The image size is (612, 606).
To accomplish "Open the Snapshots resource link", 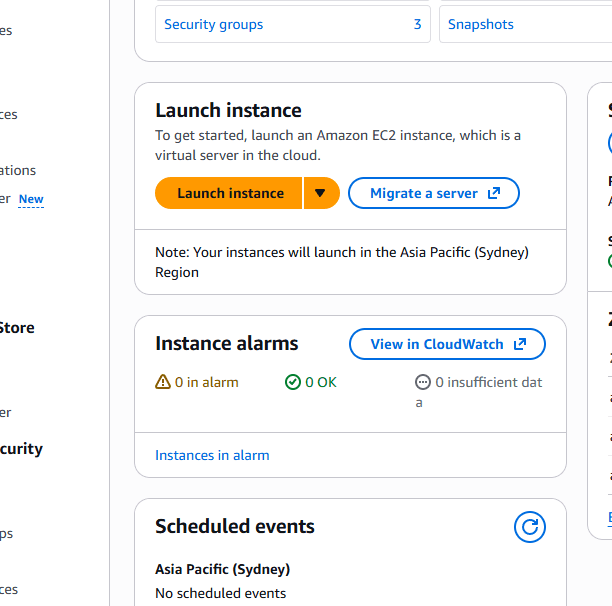I will [x=480, y=24].
